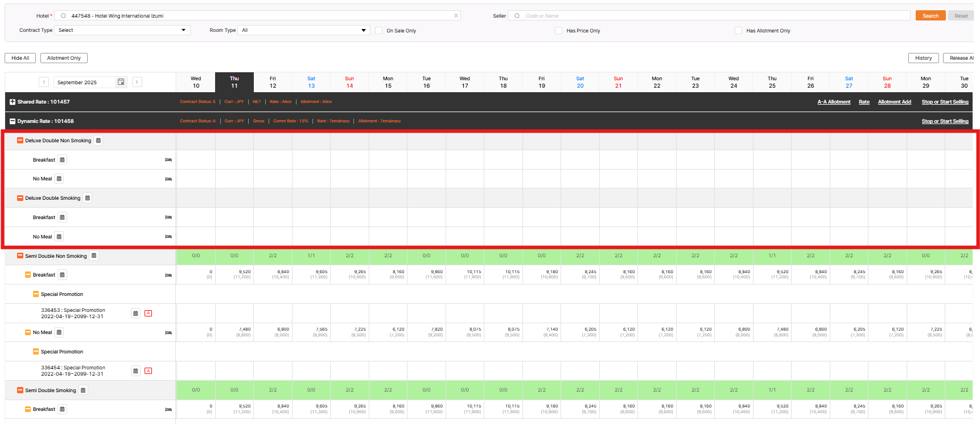Screen dimensions: 980x424
Task: Click red A icon for promotion 336453
Action: [148, 314]
